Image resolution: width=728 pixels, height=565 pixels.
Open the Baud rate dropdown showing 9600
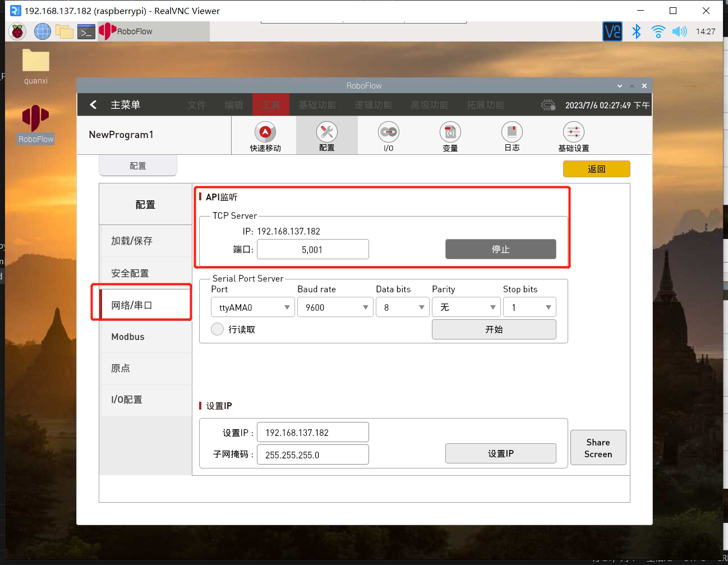335,307
